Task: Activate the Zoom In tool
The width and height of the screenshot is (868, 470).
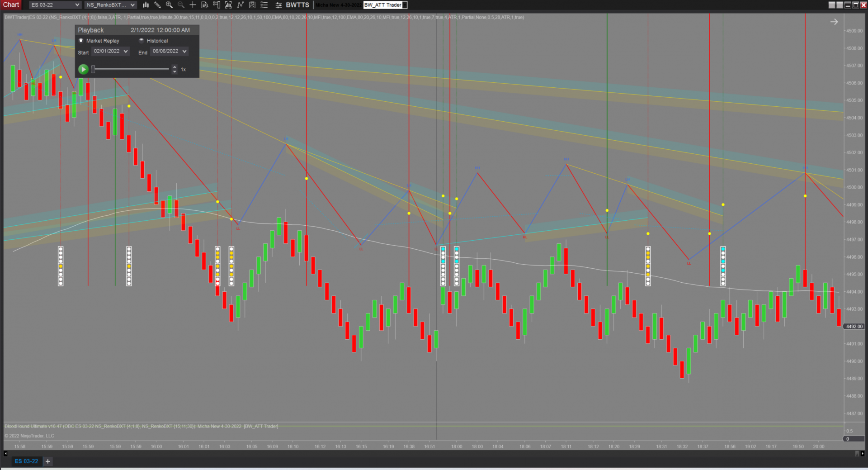Action: pyautogui.click(x=169, y=5)
